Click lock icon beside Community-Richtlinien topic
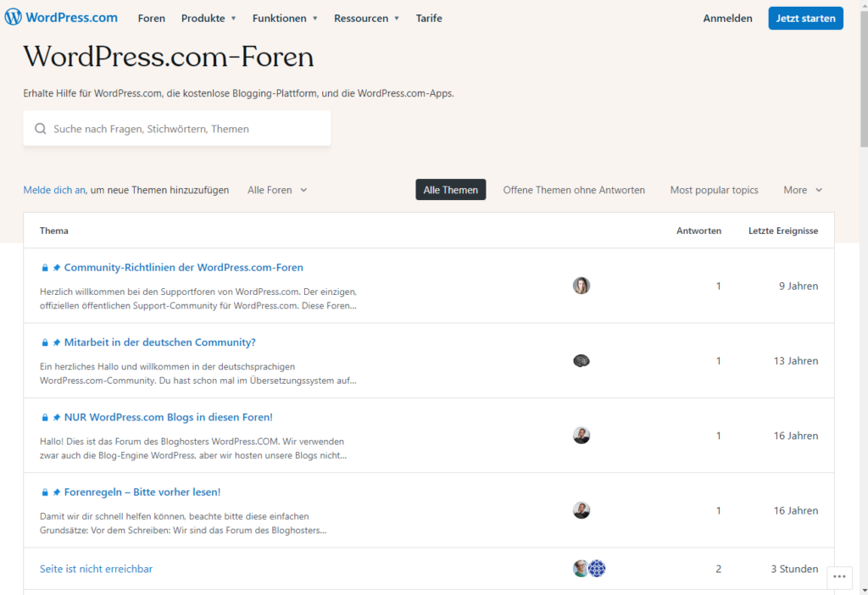The image size is (868, 595). pyautogui.click(x=45, y=268)
